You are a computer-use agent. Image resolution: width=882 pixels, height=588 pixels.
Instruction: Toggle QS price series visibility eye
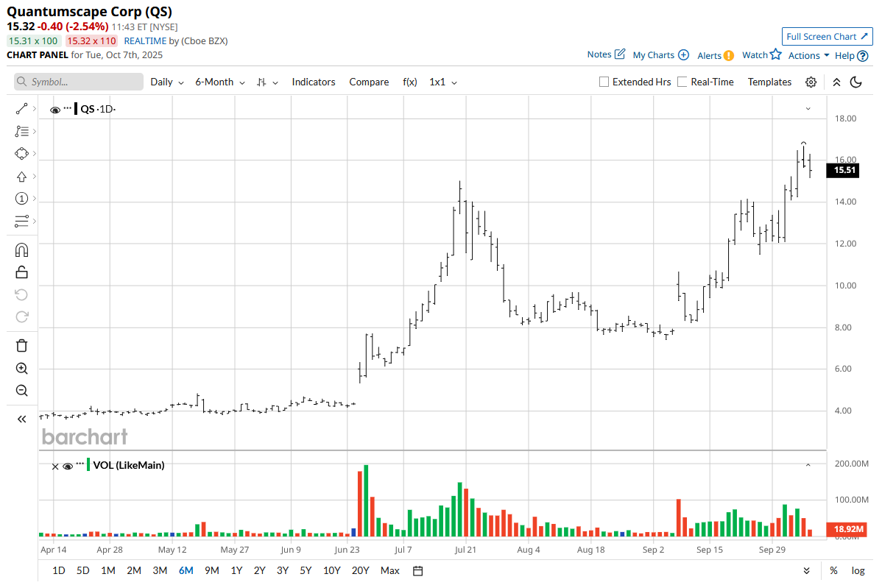coord(54,110)
